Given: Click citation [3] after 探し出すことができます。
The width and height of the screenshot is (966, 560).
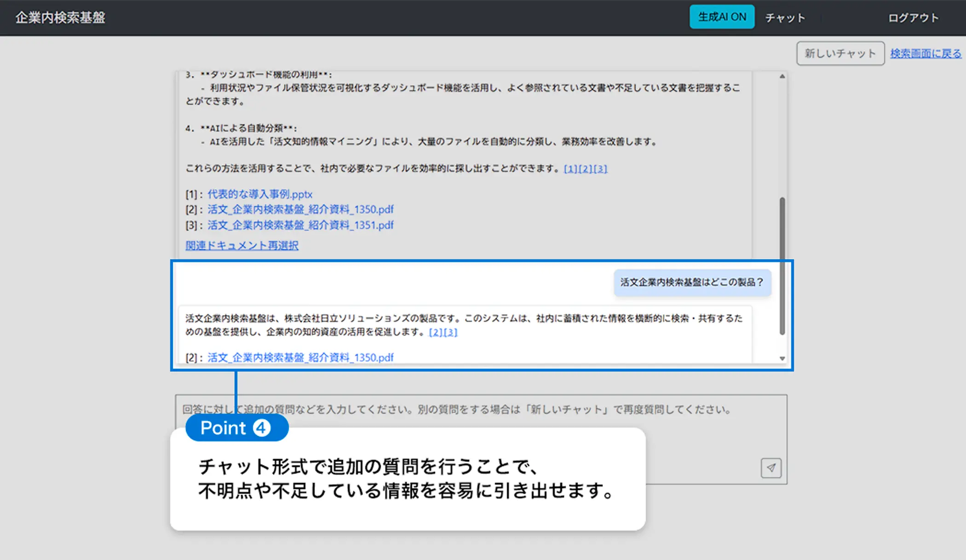Looking at the screenshot, I should [x=600, y=169].
